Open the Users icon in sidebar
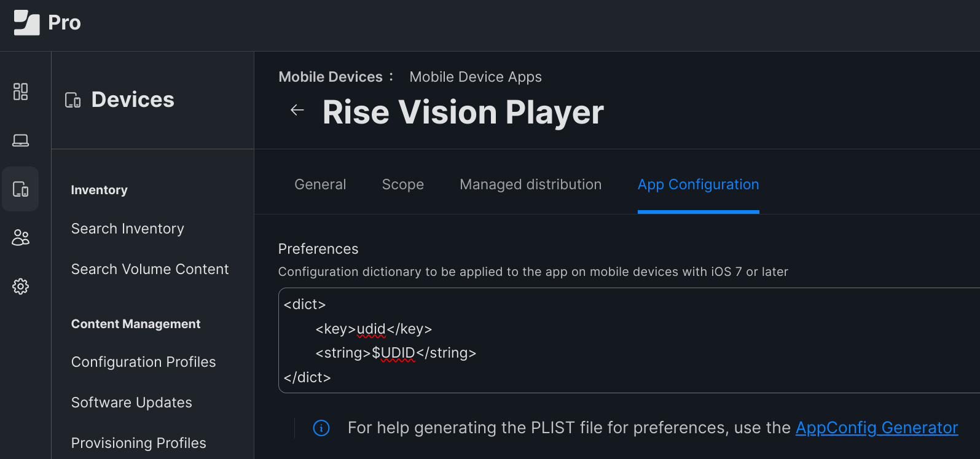Viewport: 980px width, 459px height. 20,237
